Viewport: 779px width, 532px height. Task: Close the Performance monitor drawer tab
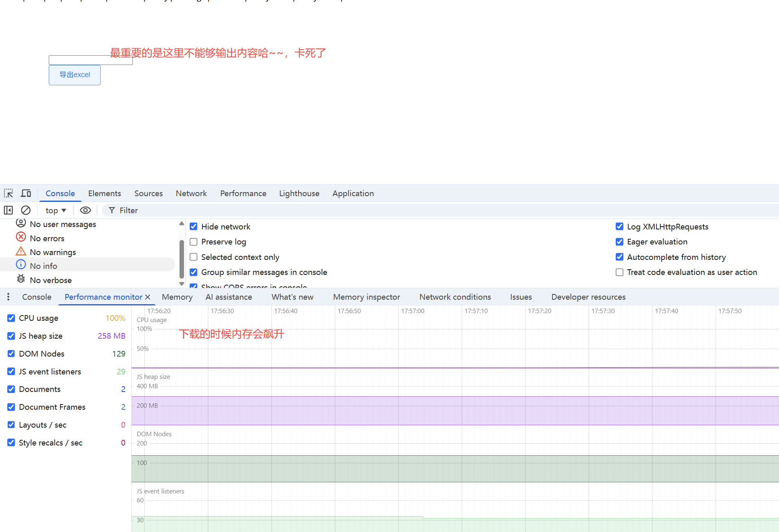point(148,297)
